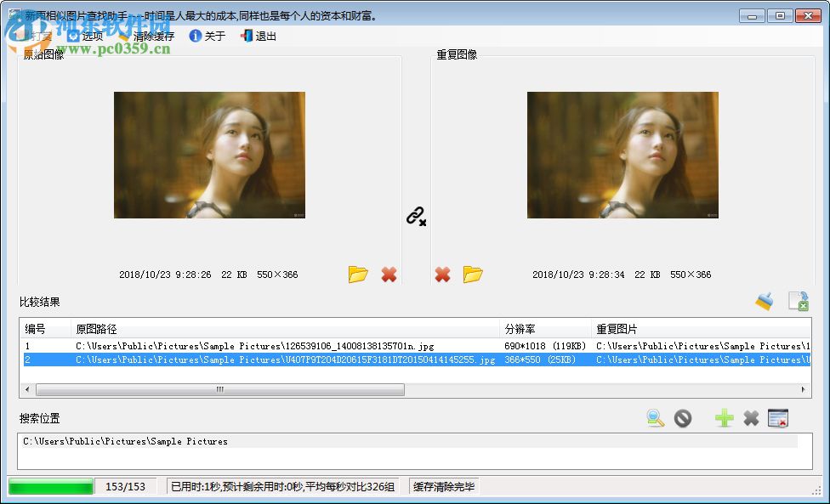
Task: Click the broom icon to clean comparison results
Action: (x=764, y=301)
